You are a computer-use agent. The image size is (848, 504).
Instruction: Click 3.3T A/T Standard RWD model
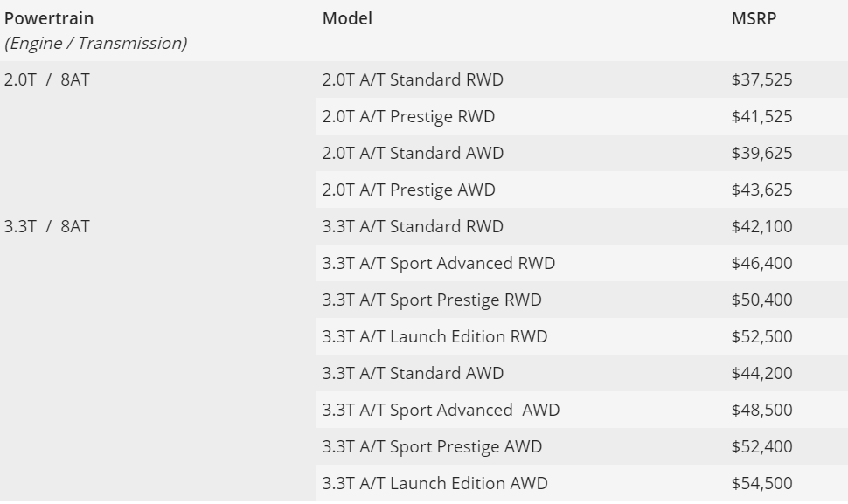coord(413,227)
